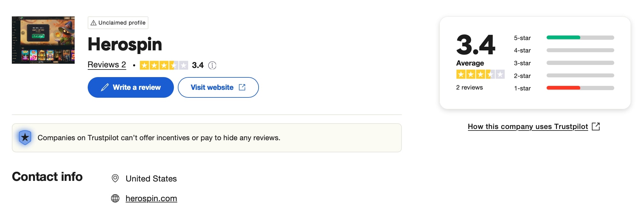Filter reviews by 1-star bar
Screen dimensions: 644x210
(580, 88)
